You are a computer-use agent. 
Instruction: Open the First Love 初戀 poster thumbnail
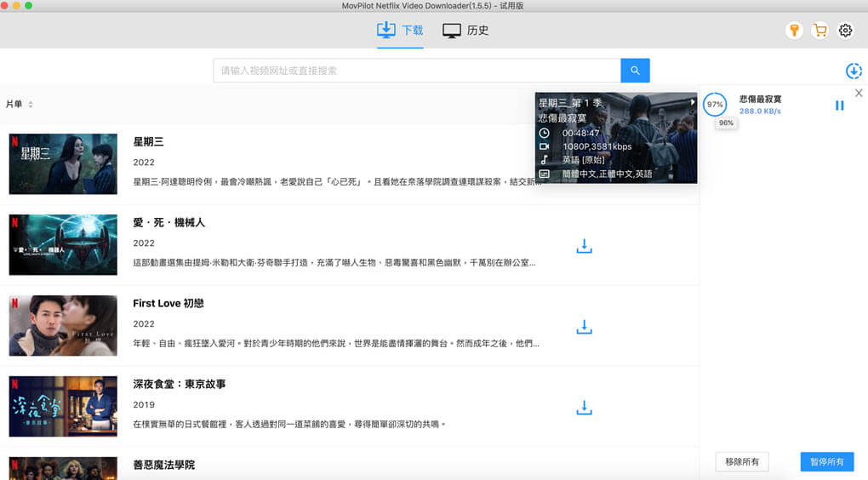[x=63, y=326]
